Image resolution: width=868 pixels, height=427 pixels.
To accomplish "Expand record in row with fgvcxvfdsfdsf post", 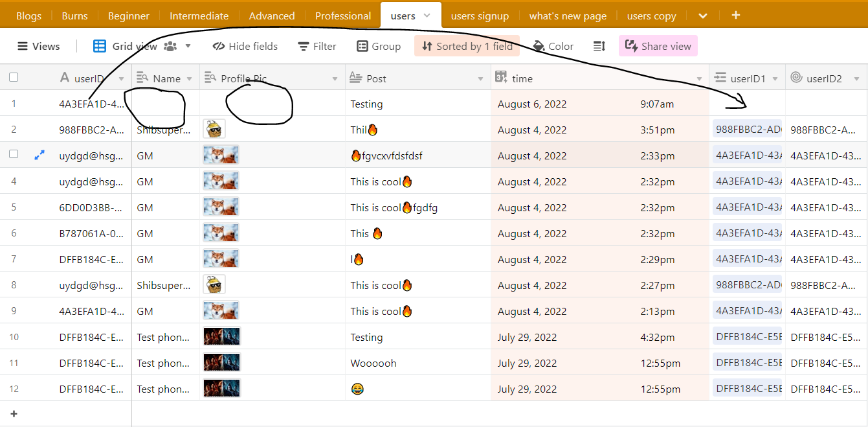I will point(39,156).
